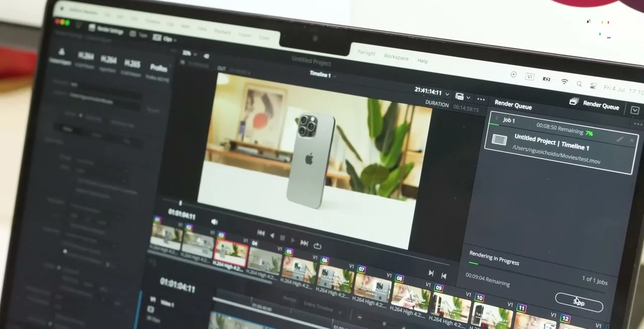Click the Wi-Fi status icon
Image resolution: width=644 pixels, height=329 pixels.
(x=565, y=81)
